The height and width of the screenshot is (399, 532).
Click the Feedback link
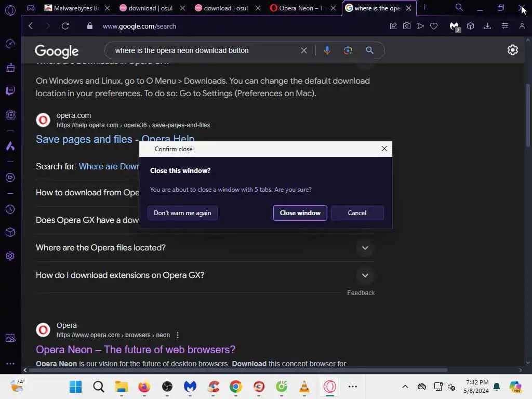click(361, 293)
